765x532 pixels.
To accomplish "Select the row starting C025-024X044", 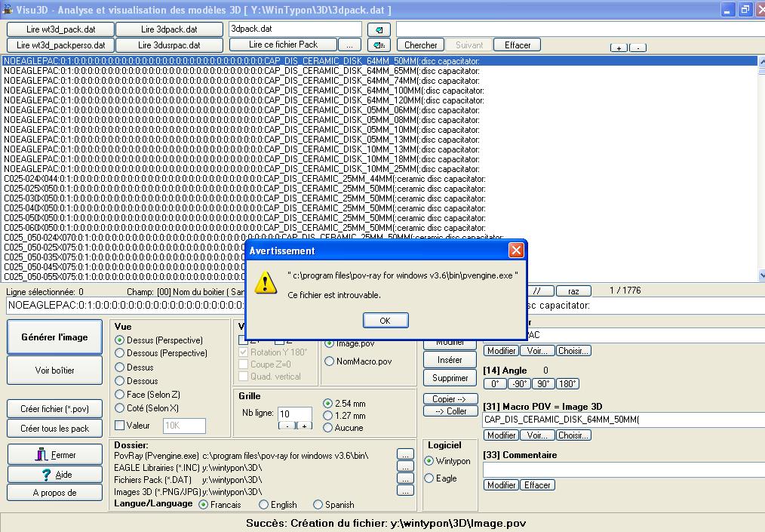I will tap(379, 179).
